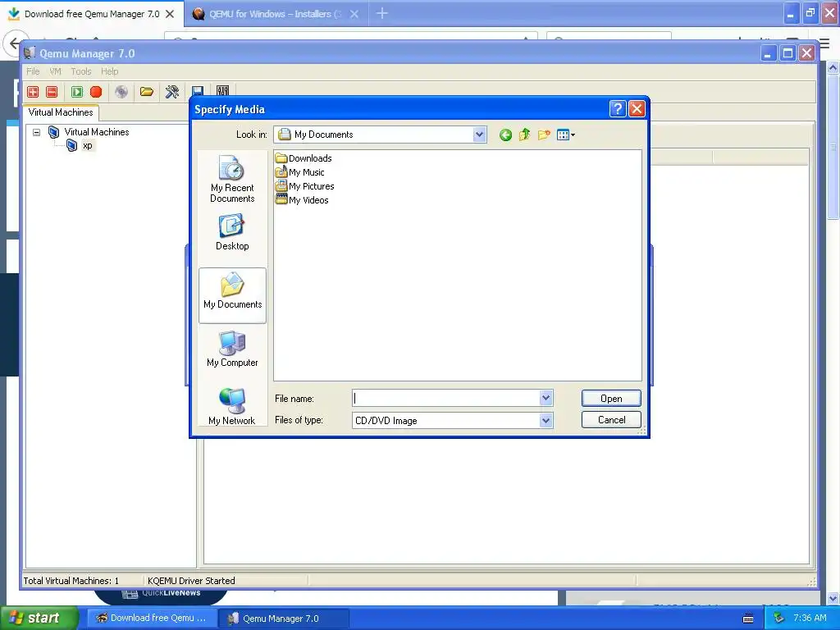
Task: Click the system tray icon beside the clock
Action: point(779,619)
